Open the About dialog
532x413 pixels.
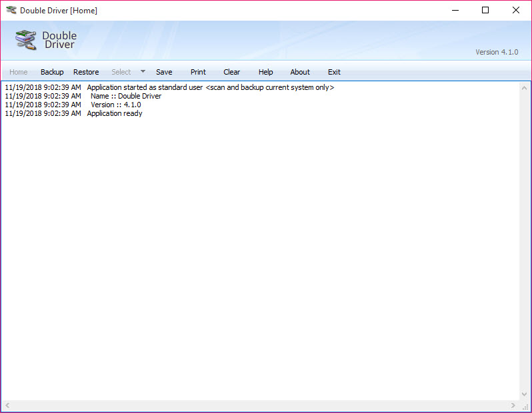(x=300, y=72)
